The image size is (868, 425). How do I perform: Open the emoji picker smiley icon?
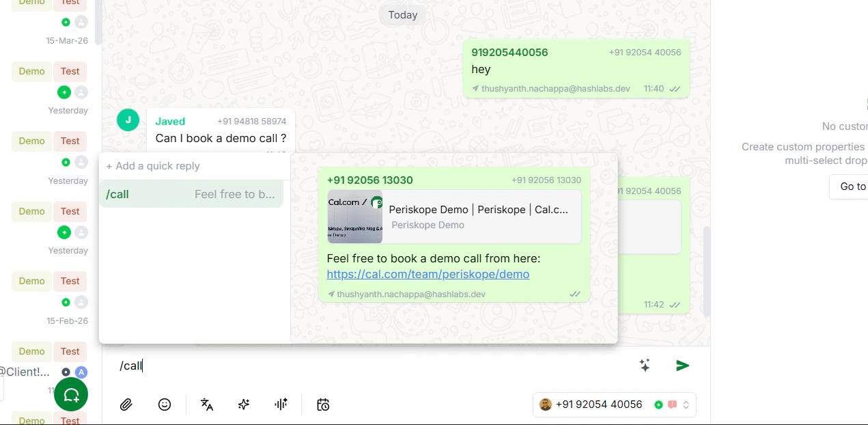coord(165,405)
